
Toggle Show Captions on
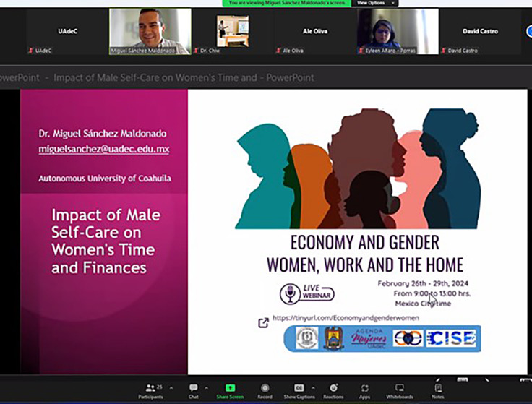[x=298, y=390]
